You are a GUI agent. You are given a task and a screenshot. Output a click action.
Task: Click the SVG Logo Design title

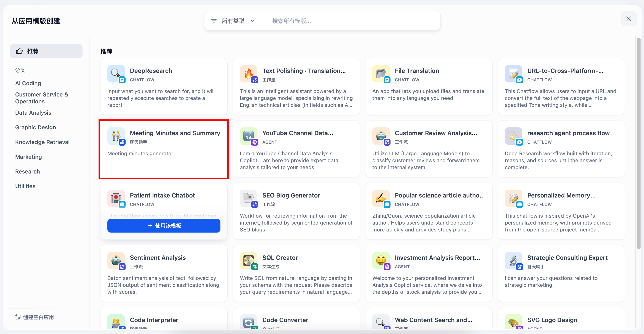point(552,320)
